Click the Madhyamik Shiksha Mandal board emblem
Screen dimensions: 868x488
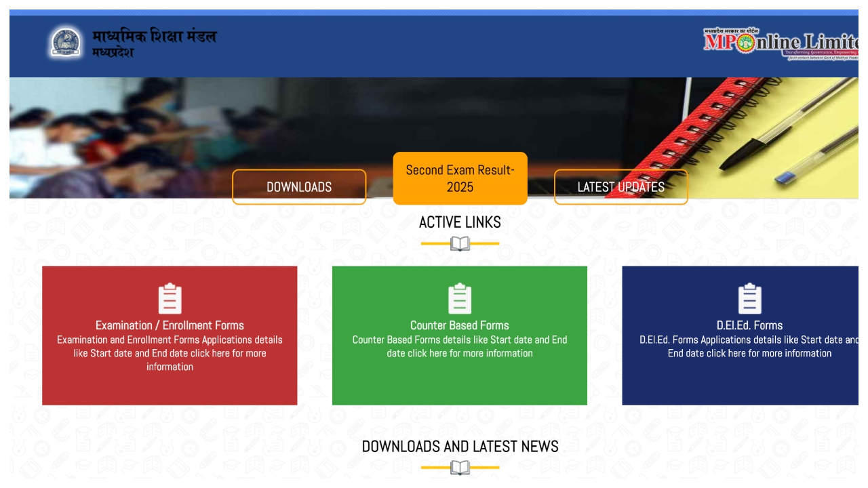(66, 43)
